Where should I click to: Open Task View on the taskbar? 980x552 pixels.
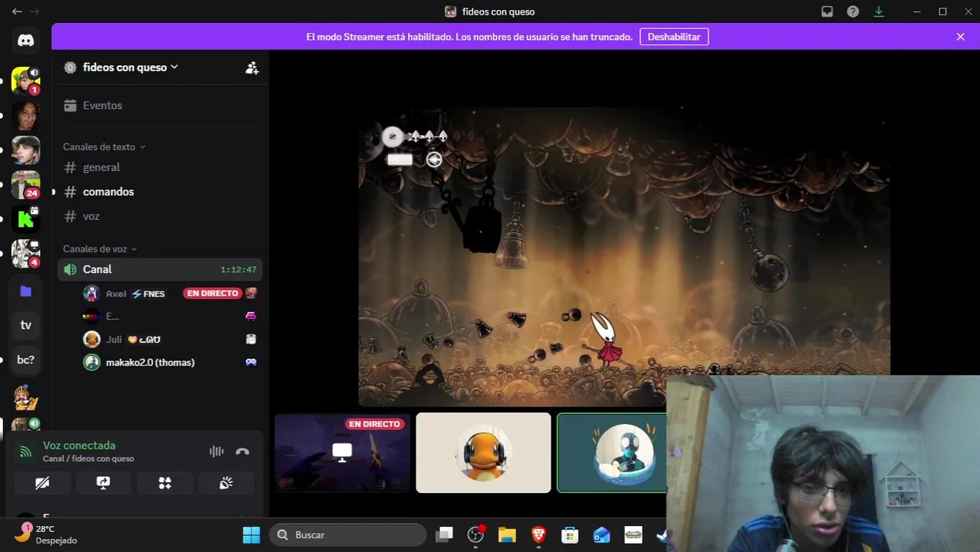coord(444,535)
